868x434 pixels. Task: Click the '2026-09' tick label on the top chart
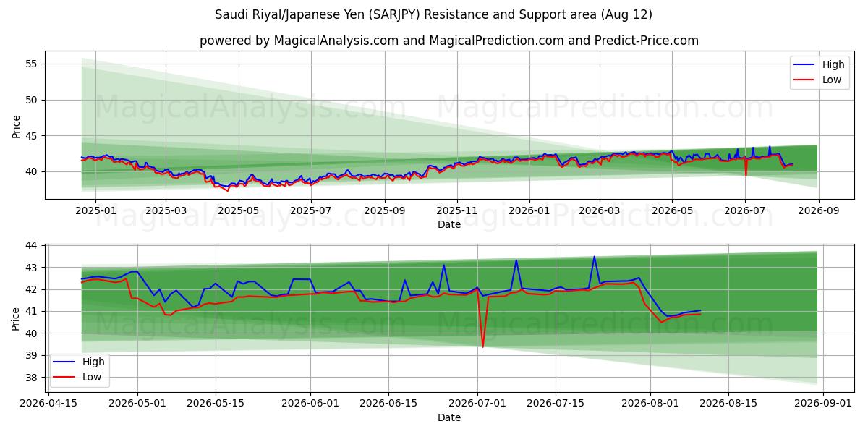(x=818, y=210)
